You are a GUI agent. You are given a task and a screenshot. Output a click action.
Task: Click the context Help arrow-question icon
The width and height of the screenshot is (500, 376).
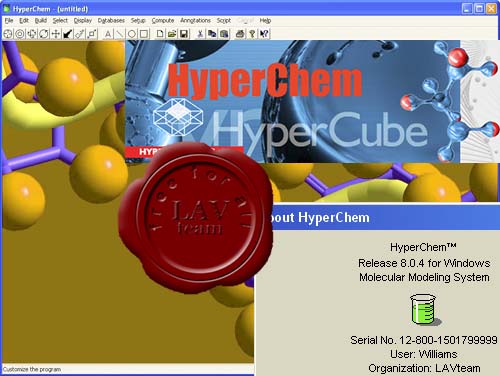coord(264,34)
